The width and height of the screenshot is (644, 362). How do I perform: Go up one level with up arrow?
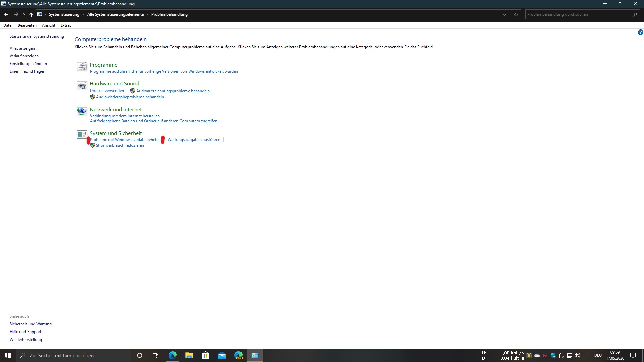point(31,14)
